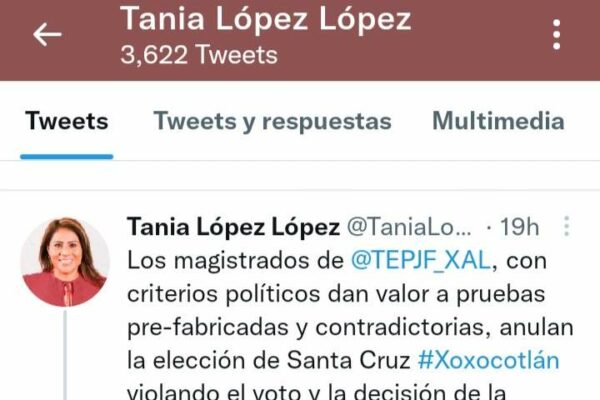Open the tweet's three-dot options menu
This screenshot has height=400, width=600.
[567, 226]
